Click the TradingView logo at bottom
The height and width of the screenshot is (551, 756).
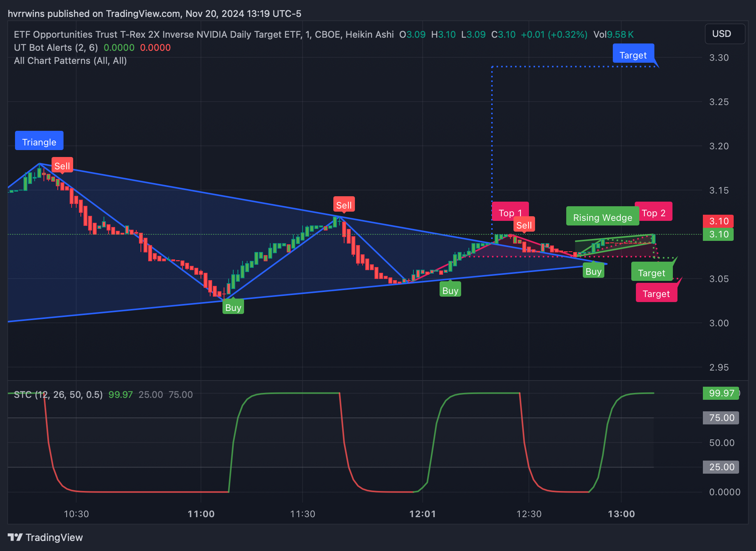45,537
